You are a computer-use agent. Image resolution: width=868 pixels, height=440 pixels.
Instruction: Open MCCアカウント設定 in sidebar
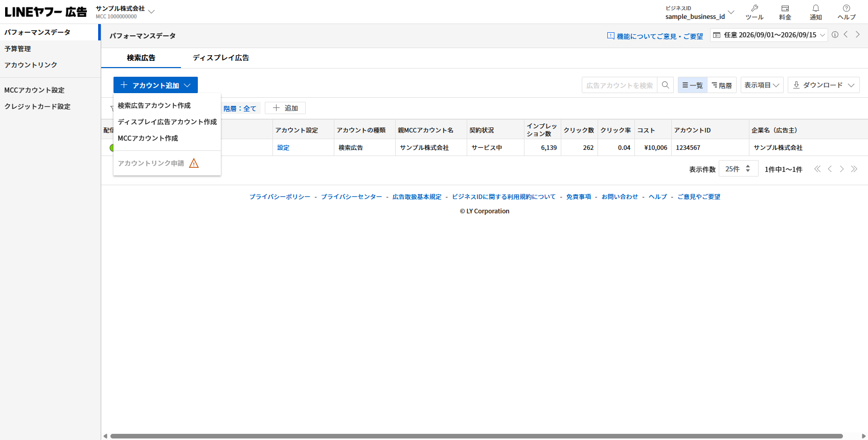pos(50,90)
